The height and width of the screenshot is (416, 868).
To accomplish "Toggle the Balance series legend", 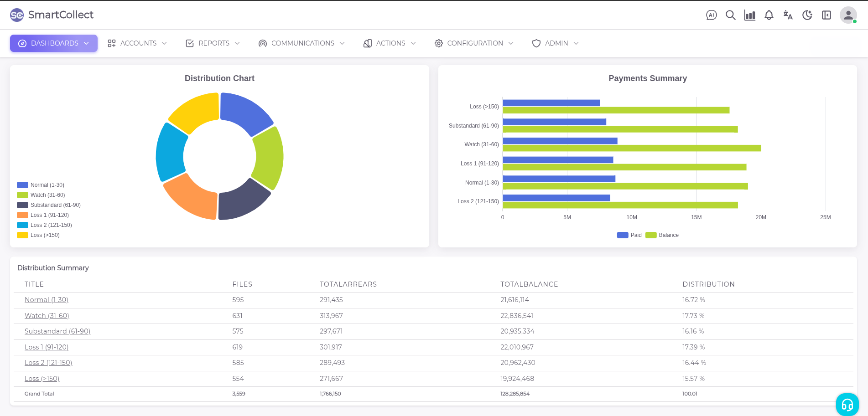I will pos(662,235).
